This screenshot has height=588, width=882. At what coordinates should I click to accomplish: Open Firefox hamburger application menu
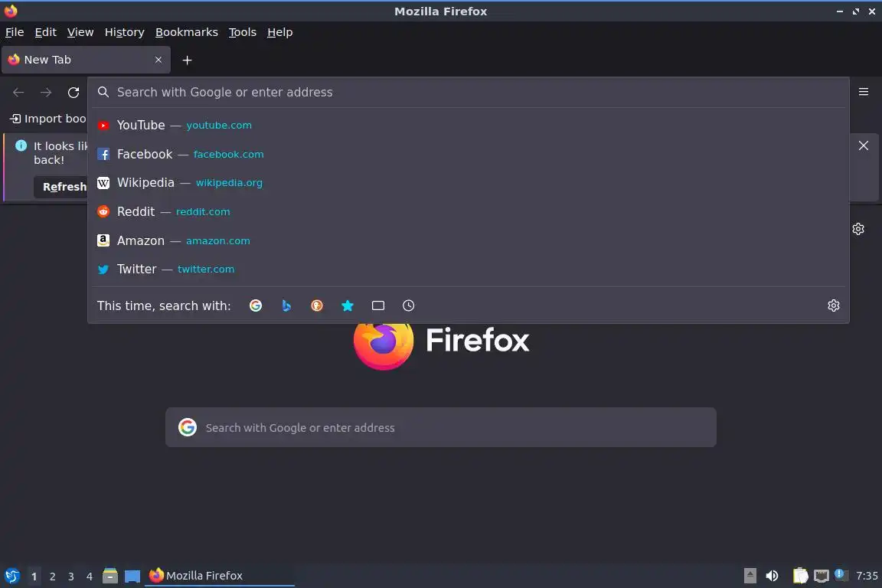864,92
